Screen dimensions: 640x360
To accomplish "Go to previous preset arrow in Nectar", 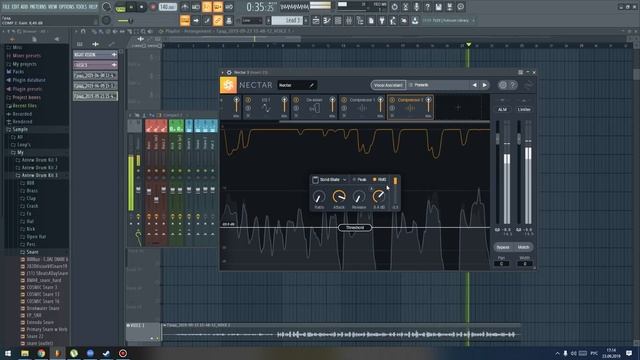I will 474,85.
